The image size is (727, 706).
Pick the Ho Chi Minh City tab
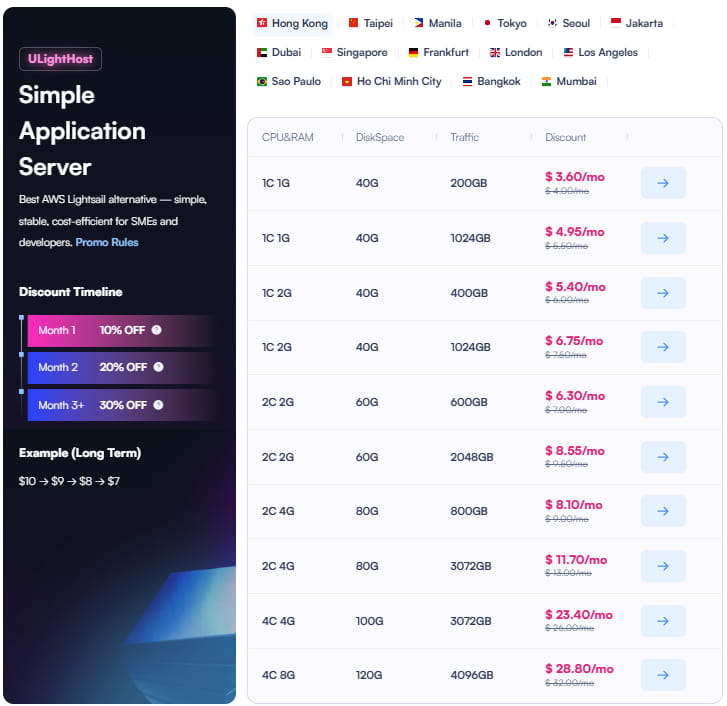pyautogui.click(x=391, y=81)
